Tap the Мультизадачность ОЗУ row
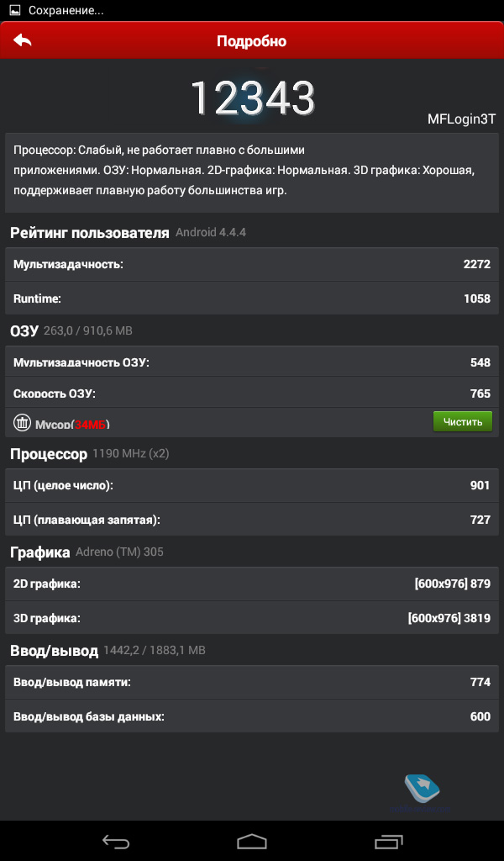 [252, 362]
